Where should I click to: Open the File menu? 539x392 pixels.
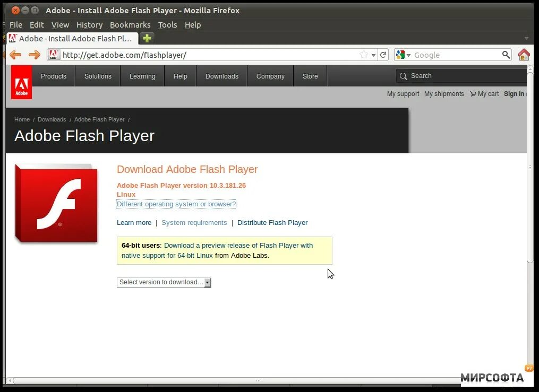pos(16,25)
